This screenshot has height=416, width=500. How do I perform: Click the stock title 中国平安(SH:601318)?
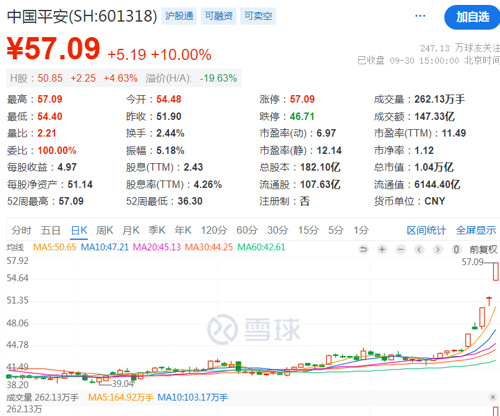coord(82,16)
